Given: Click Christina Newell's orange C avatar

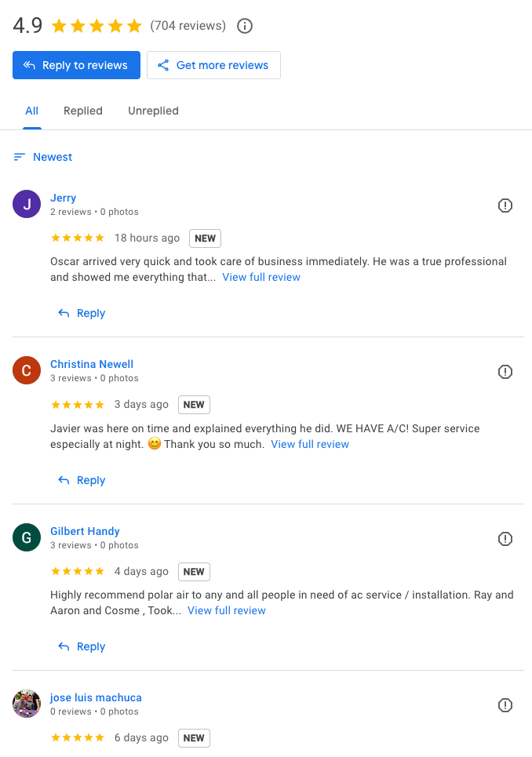Looking at the screenshot, I should 27,371.
